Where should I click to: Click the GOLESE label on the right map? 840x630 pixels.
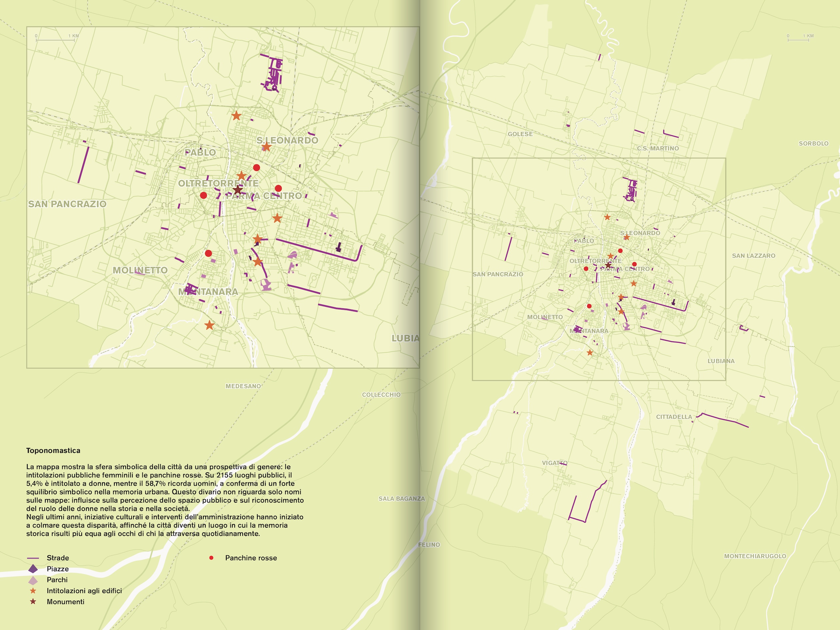coord(520,134)
